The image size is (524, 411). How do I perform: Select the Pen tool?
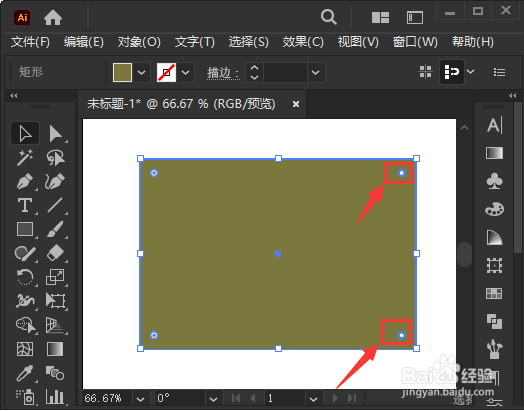pyautogui.click(x=25, y=181)
